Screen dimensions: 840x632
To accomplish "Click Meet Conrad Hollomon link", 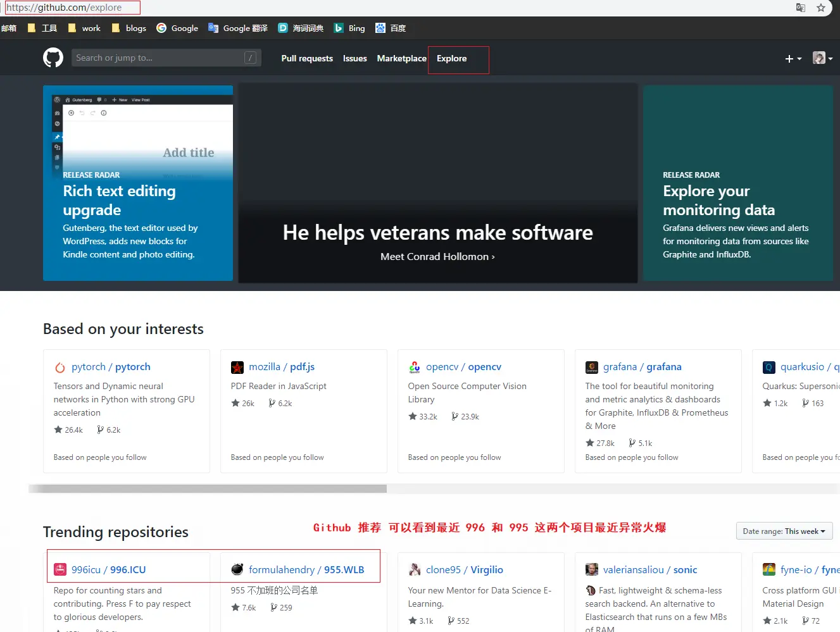I will coord(437,257).
